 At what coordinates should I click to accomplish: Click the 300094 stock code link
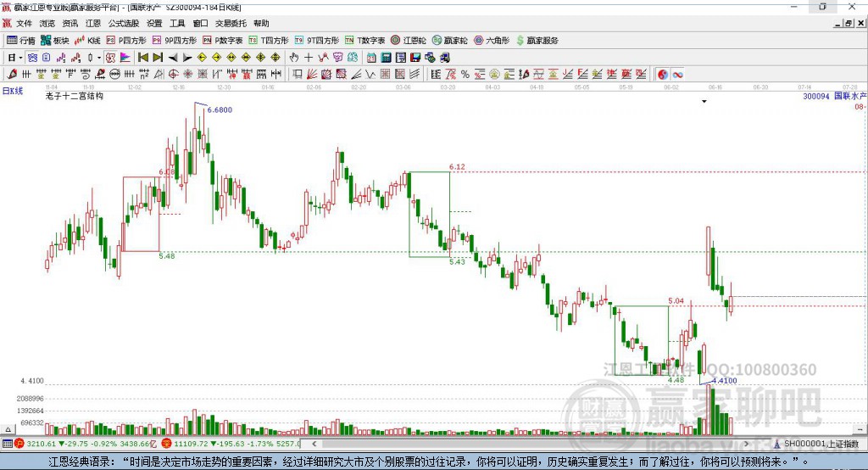pyautogui.click(x=816, y=97)
